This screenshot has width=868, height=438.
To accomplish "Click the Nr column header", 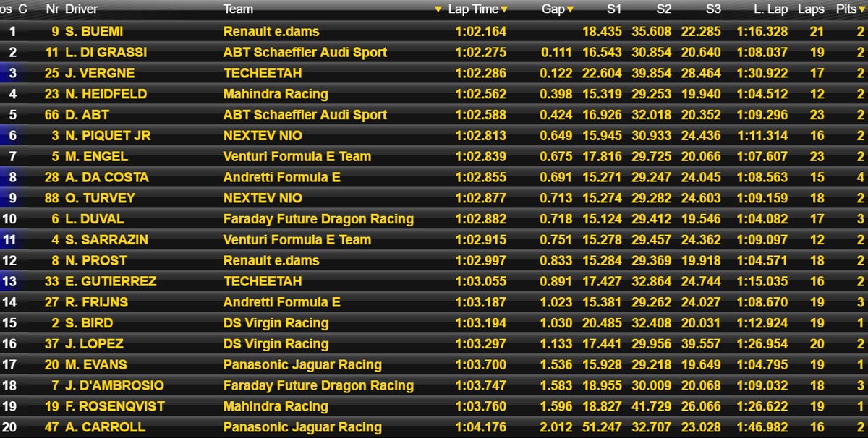I will coord(52,9).
